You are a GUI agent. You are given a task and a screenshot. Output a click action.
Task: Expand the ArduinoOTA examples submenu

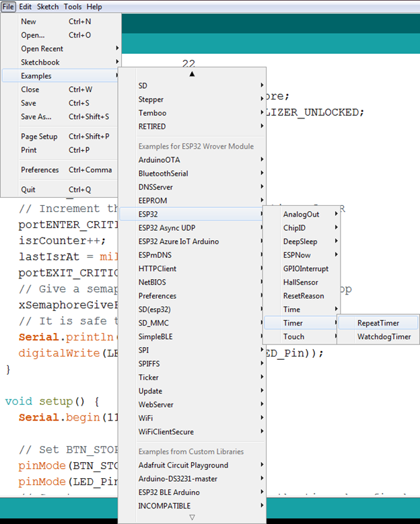pyautogui.click(x=192, y=160)
